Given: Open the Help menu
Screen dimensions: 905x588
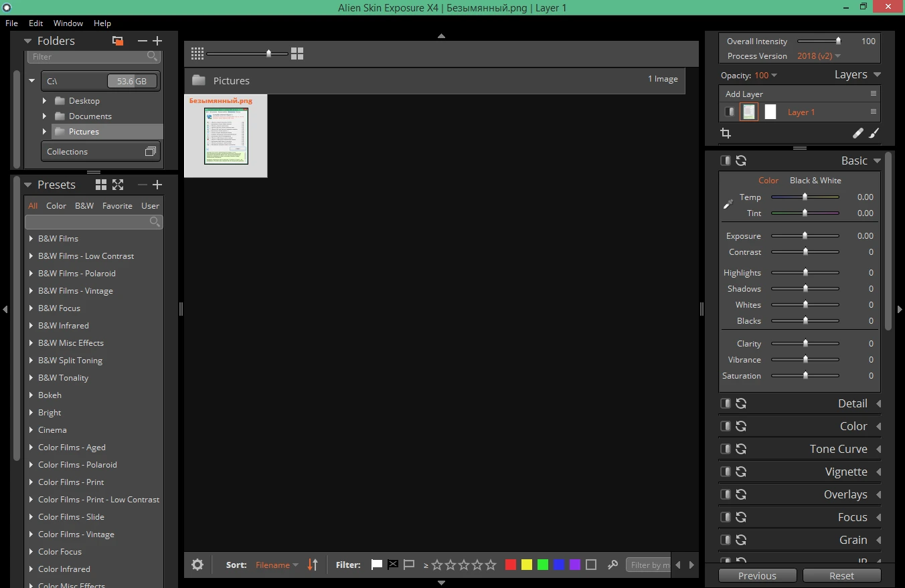Looking at the screenshot, I should (102, 23).
